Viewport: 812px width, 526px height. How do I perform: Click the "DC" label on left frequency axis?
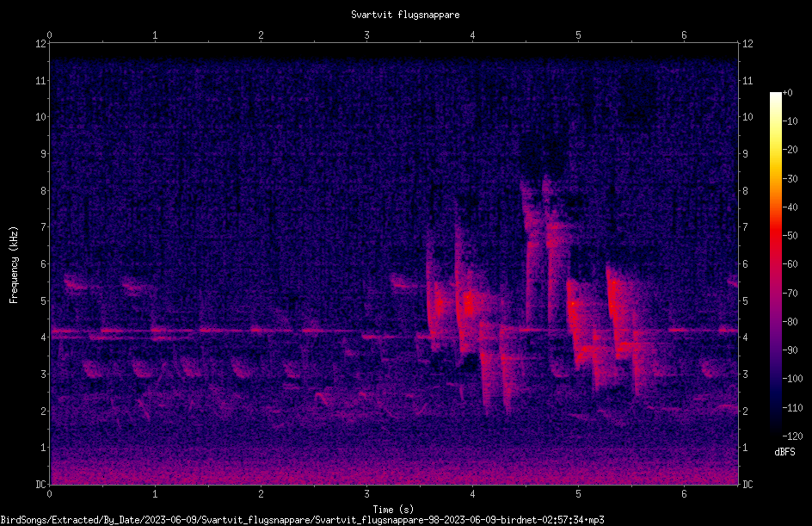pos(40,485)
